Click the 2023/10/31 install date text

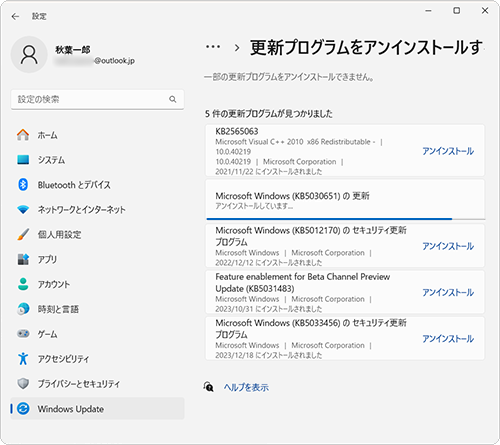(269, 309)
